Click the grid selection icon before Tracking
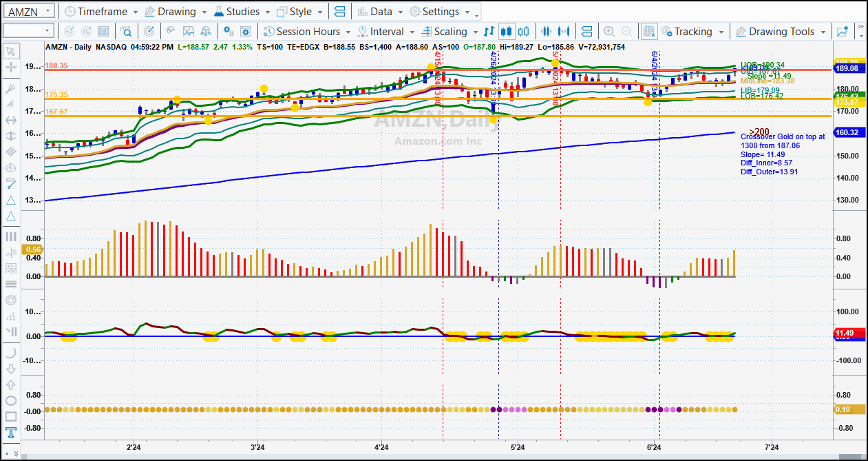This screenshot has width=868, height=461. [x=648, y=32]
